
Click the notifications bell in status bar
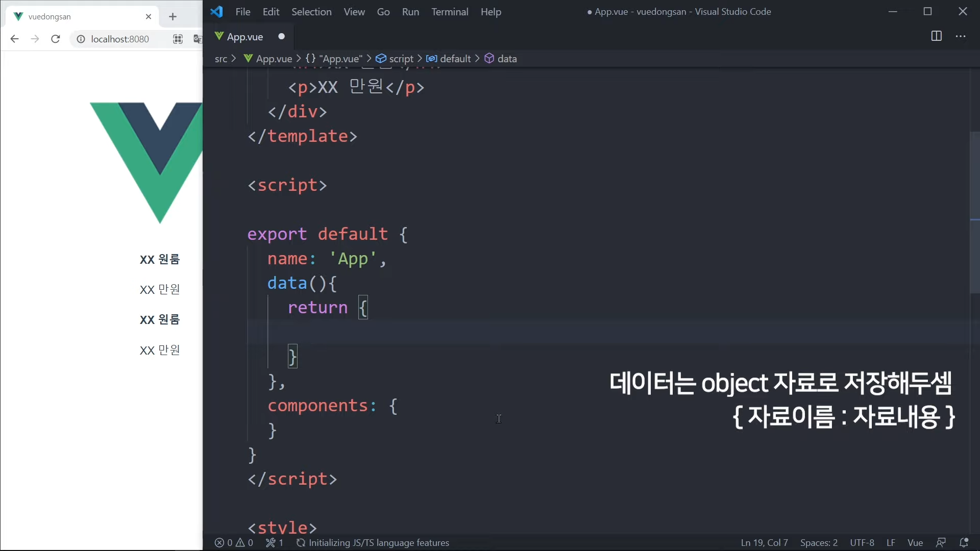[964, 542]
